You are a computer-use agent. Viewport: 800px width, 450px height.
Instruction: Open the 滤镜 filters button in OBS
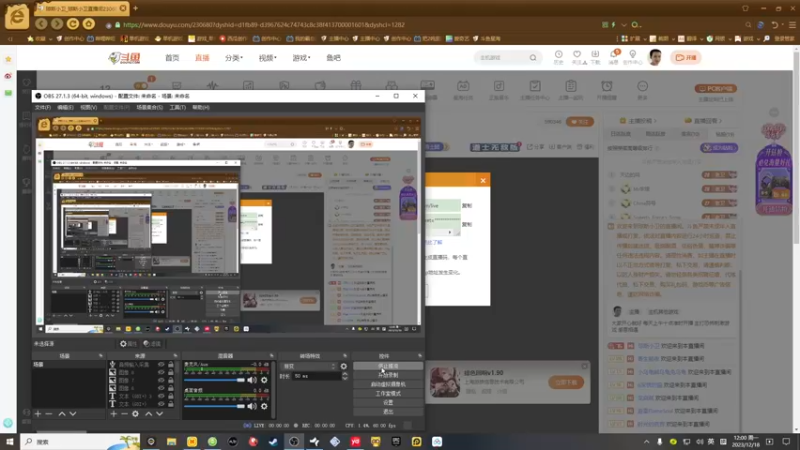pos(152,344)
